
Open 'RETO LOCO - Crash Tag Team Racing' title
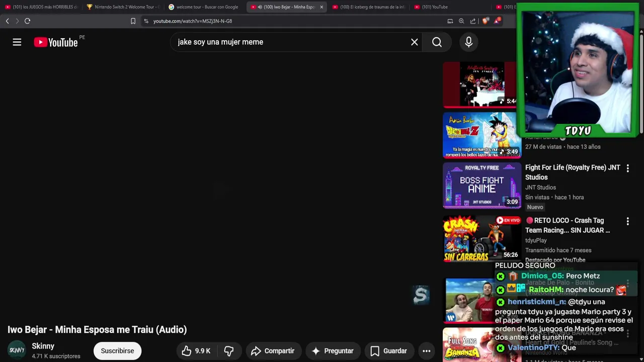point(568,225)
